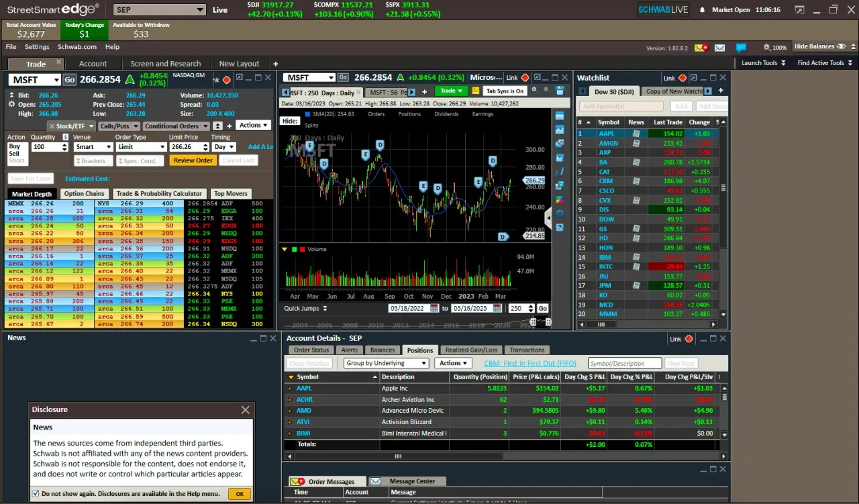Open the white envelope messages icon
The image size is (859, 504).
coord(719,48)
